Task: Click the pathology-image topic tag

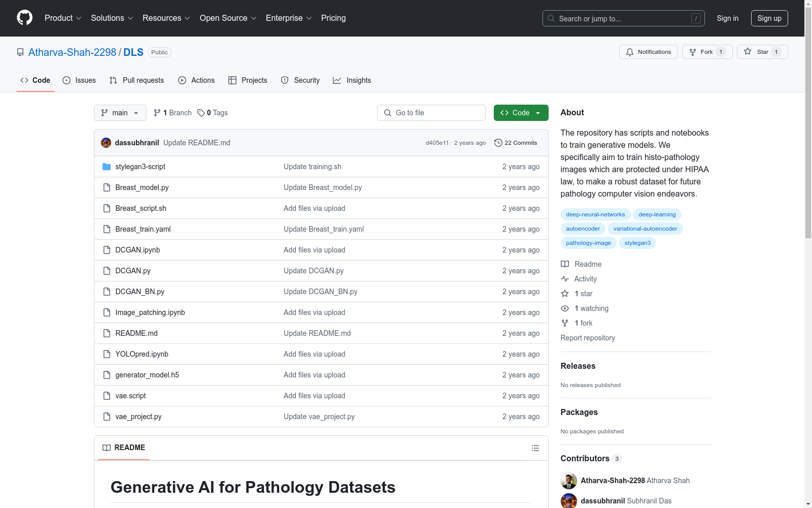Action: pos(588,243)
